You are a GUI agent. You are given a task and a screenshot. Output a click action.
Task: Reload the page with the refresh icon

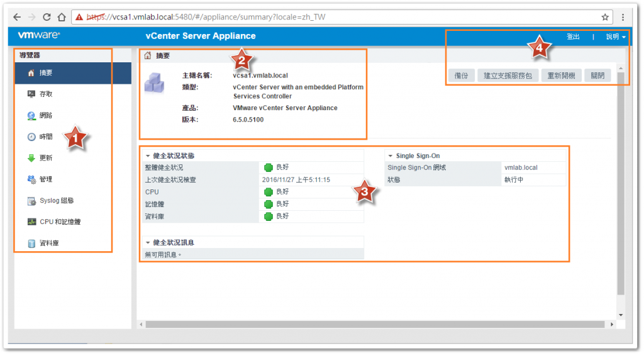coord(47,17)
